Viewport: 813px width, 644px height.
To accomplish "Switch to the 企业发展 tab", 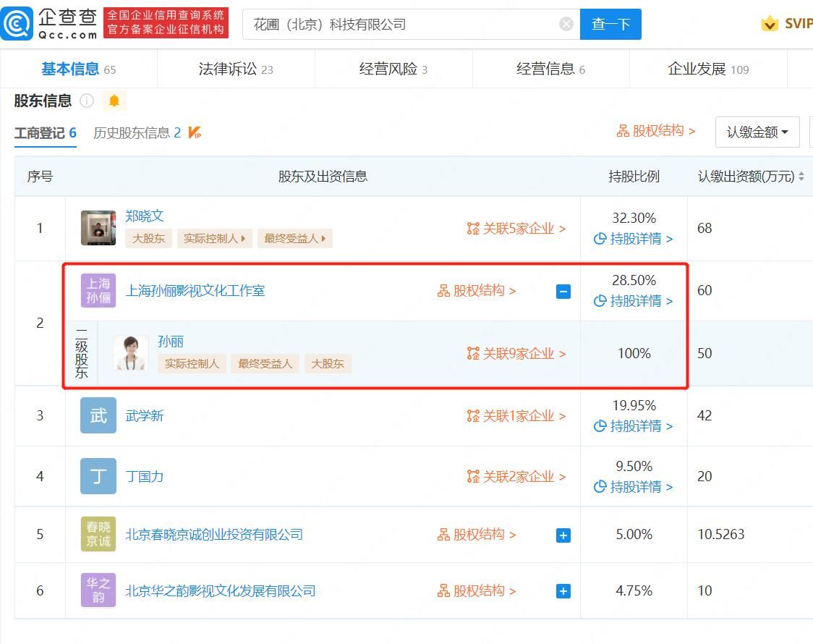I will click(x=708, y=69).
